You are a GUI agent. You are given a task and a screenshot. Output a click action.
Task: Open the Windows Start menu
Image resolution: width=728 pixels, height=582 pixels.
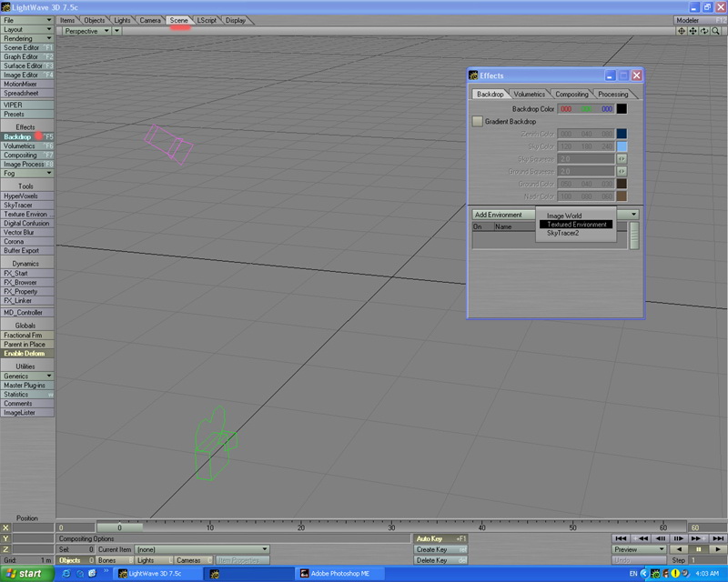(25, 574)
